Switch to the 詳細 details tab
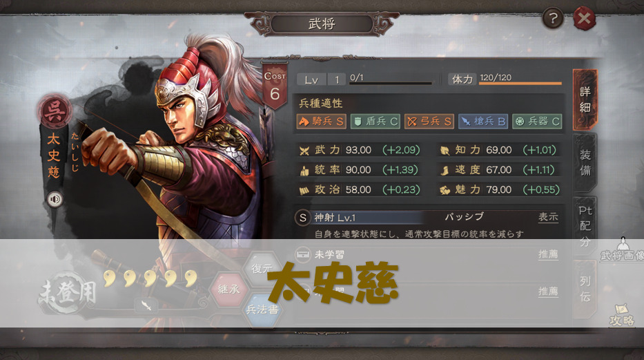Viewport: 644px width, 360px height. click(x=585, y=100)
